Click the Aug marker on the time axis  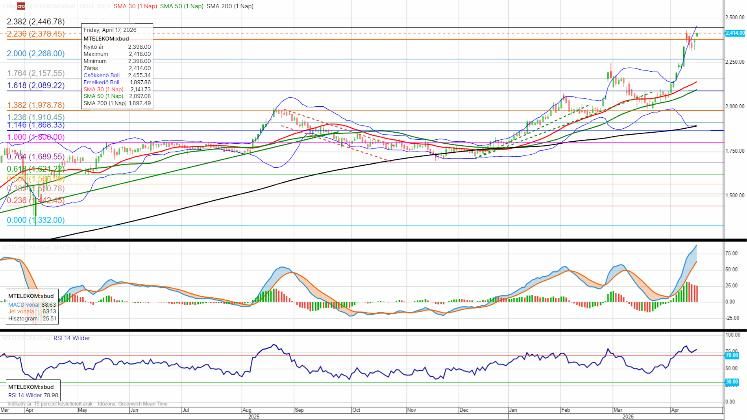(x=245, y=410)
